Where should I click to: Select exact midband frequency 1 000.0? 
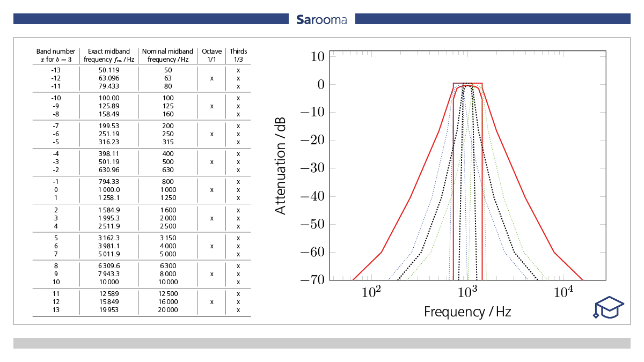click(x=109, y=190)
